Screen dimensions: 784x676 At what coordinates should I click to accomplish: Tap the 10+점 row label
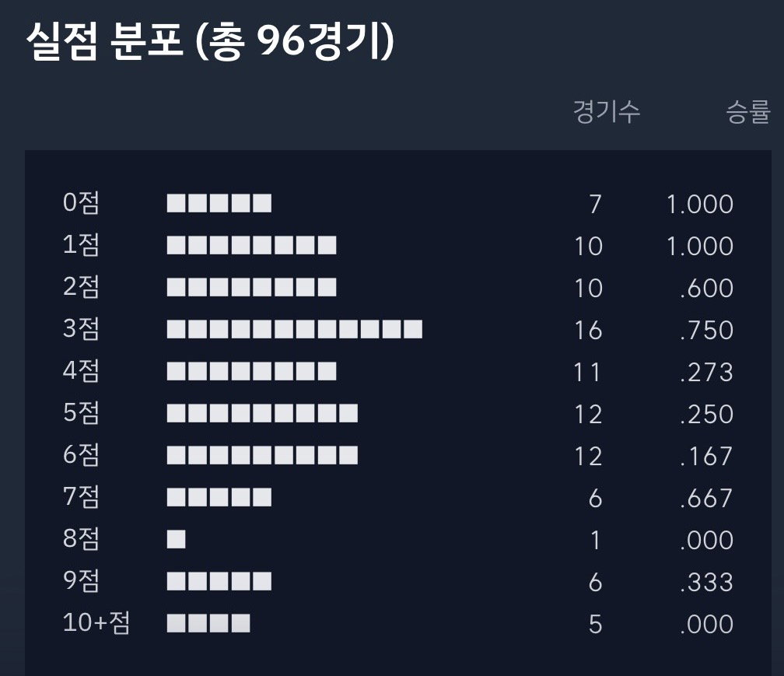click(x=96, y=623)
